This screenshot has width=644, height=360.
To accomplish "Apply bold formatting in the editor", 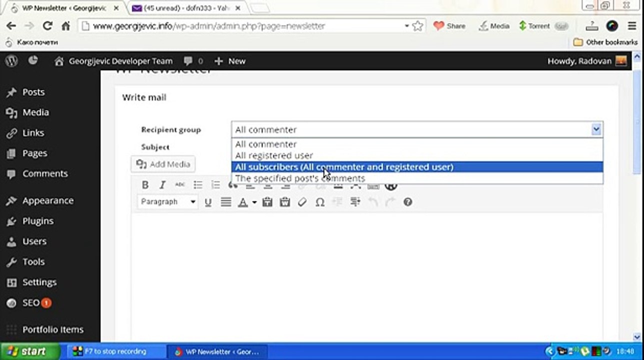I will [145, 185].
